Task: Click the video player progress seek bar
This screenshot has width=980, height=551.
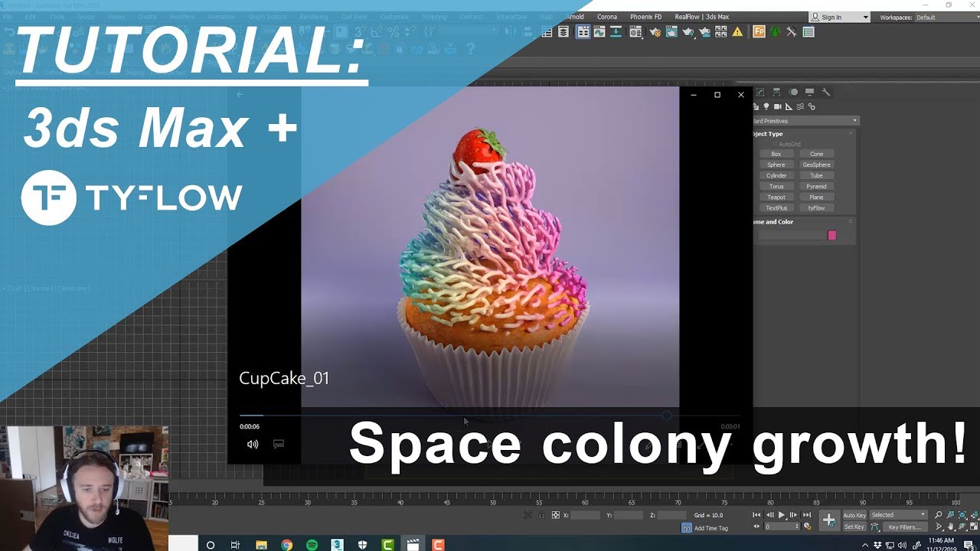Action: pos(490,416)
